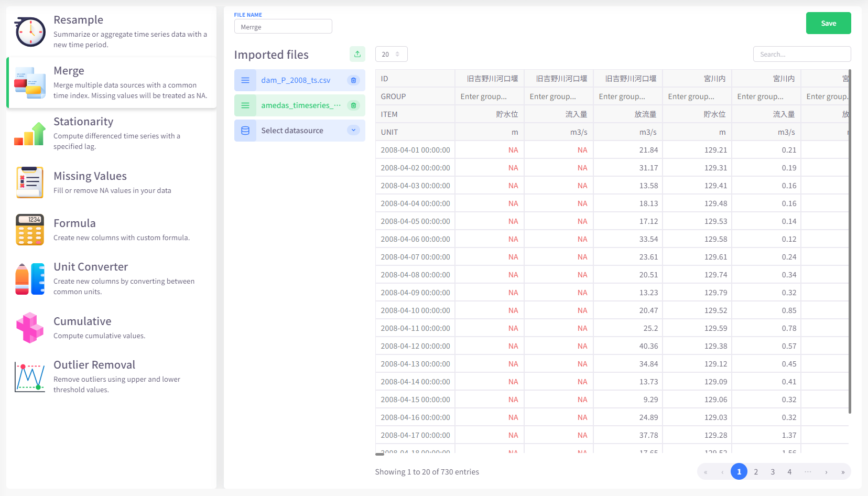Click the upload file icon

click(357, 54)
